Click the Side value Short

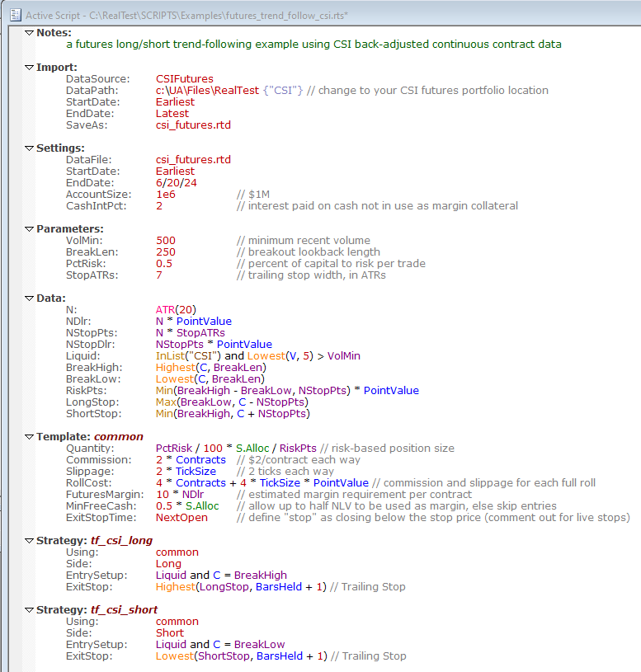point(170,633)
